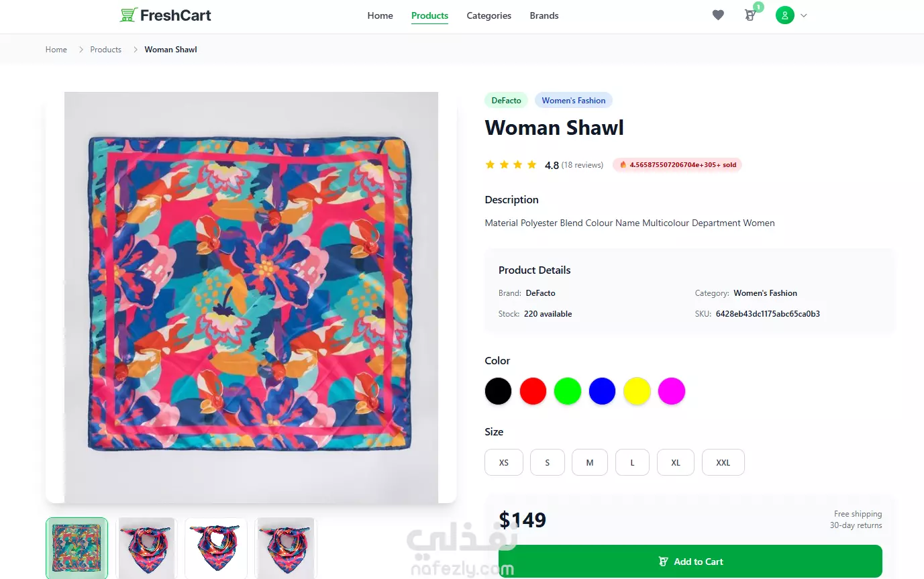Screen dimensions: 924x579
Task: Pick the red color swatch
Action: (x=533, y=391)
